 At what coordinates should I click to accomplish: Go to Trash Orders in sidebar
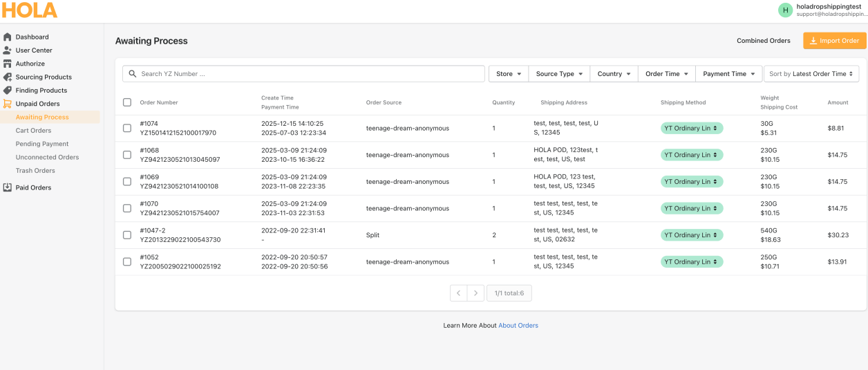point(35,171)
